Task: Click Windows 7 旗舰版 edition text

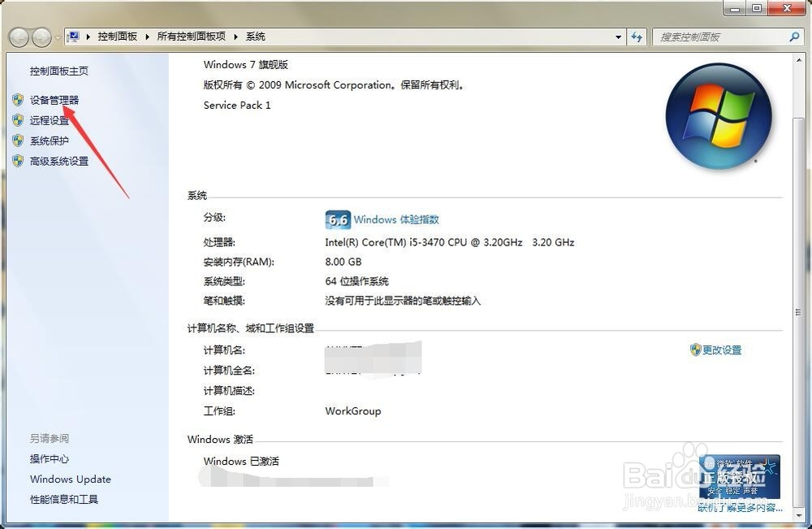Action: tap(246, 65)
